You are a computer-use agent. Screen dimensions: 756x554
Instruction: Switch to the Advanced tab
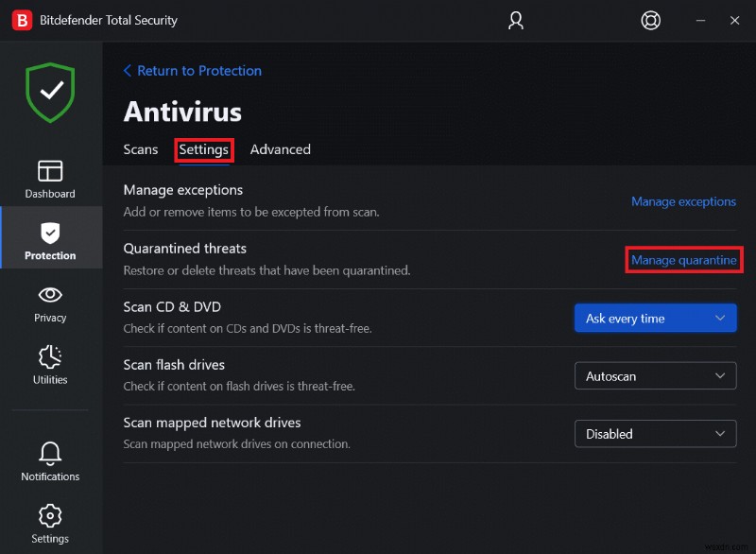[280, 149]
